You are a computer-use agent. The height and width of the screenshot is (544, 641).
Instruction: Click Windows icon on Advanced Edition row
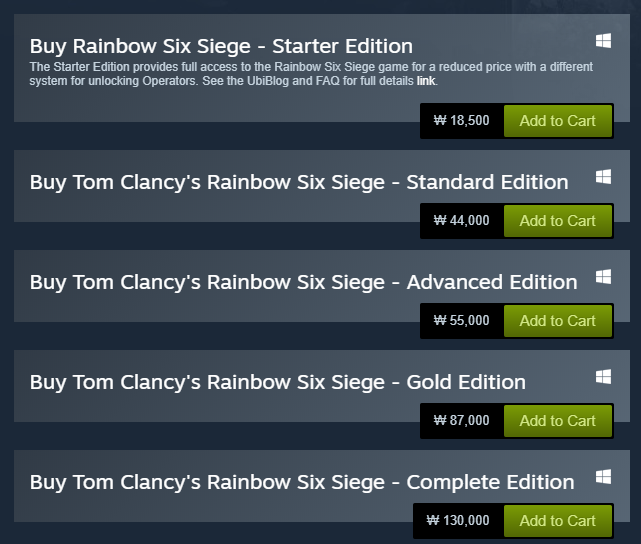603,277
